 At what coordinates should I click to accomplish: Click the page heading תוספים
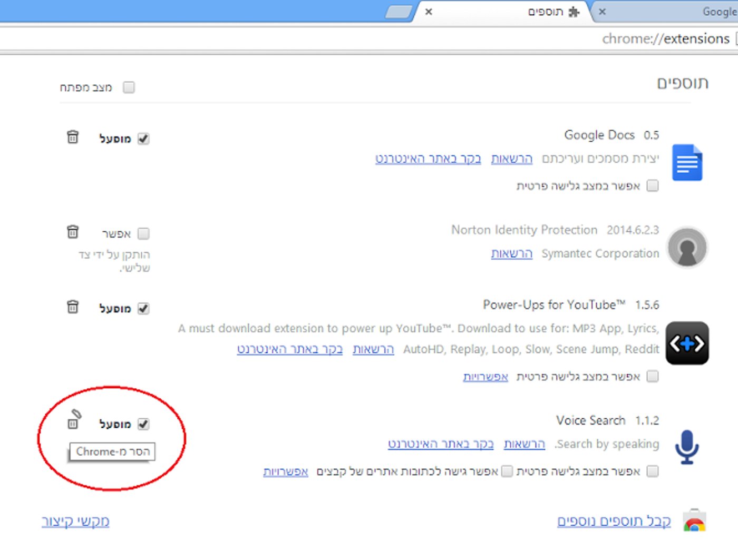coord(683,83)
